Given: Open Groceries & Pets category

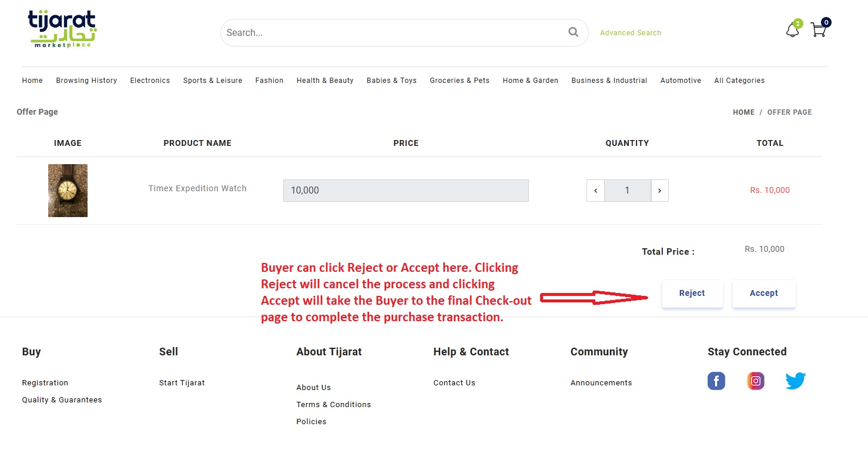Looking at the screenshot, I should point(460,81).
